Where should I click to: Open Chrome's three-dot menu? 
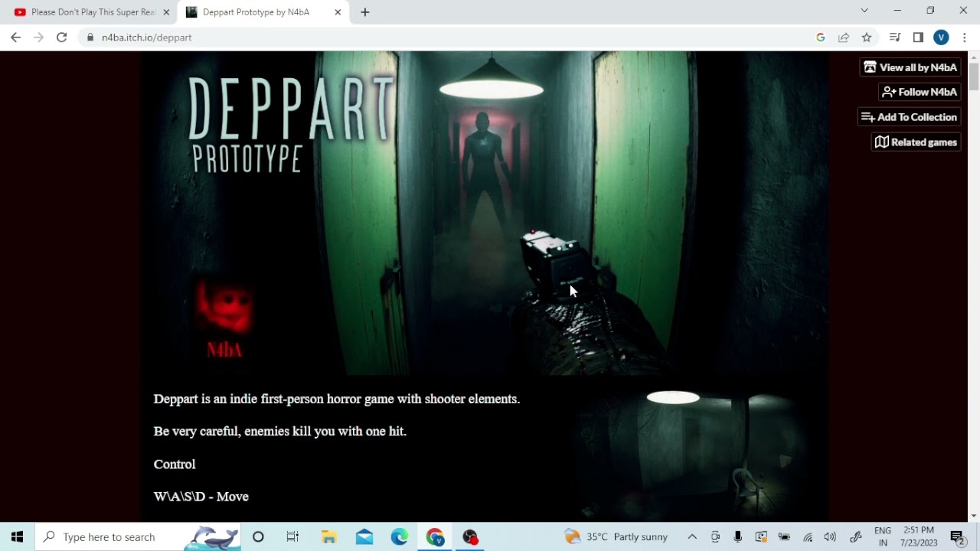[964, 37]
